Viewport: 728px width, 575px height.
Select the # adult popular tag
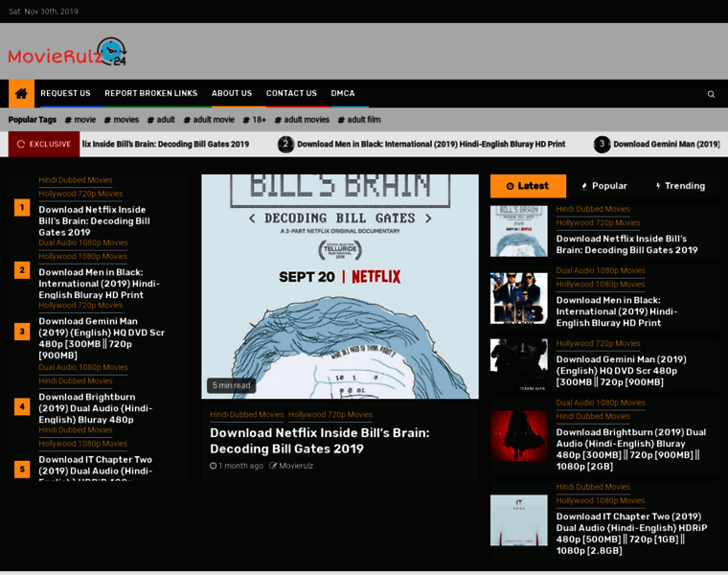[161, 120]
